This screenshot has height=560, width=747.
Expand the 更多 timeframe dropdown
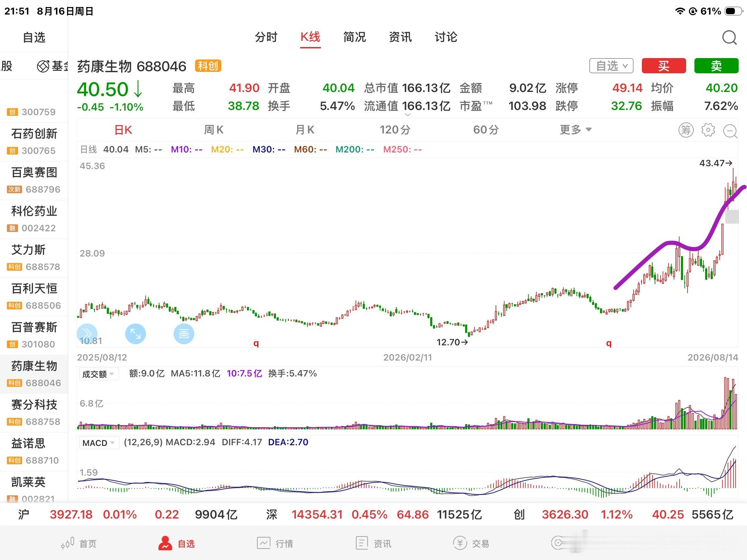[x=576, y=130]
